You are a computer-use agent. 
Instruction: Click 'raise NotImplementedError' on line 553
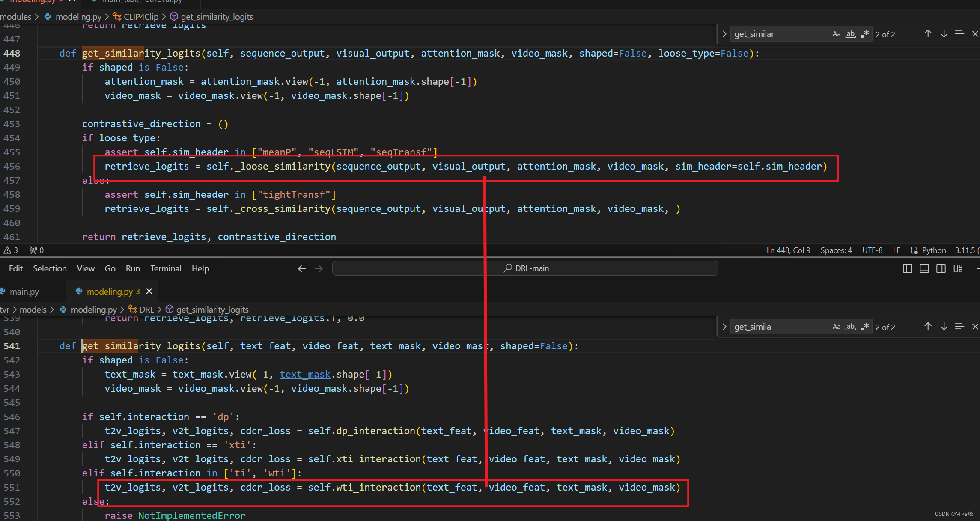(175, 515)
